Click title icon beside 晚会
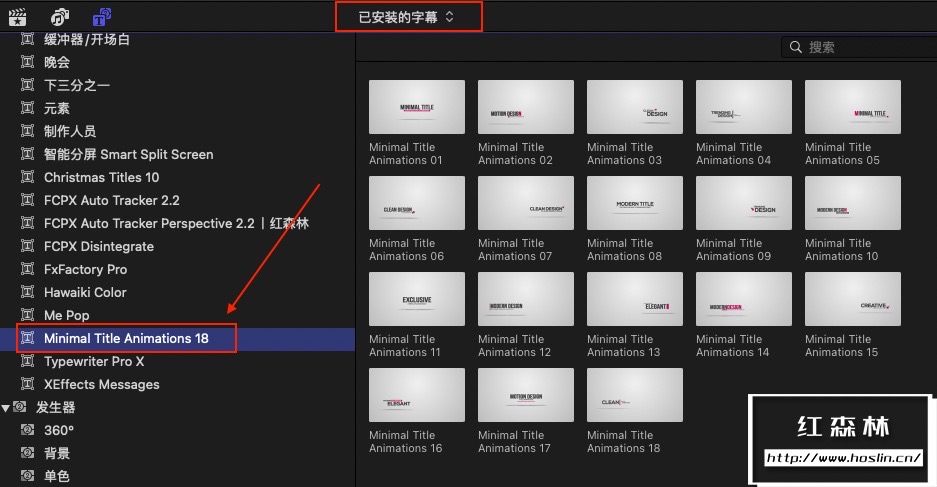This screenshot has width=937, height=487. pyautogui.click(x=27, y=62)
